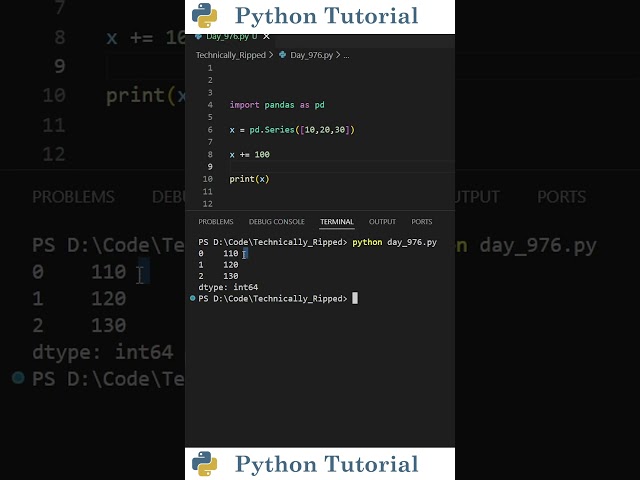Open the OUTPUT panel tab

pyautogui.click(x=382, y=222)
